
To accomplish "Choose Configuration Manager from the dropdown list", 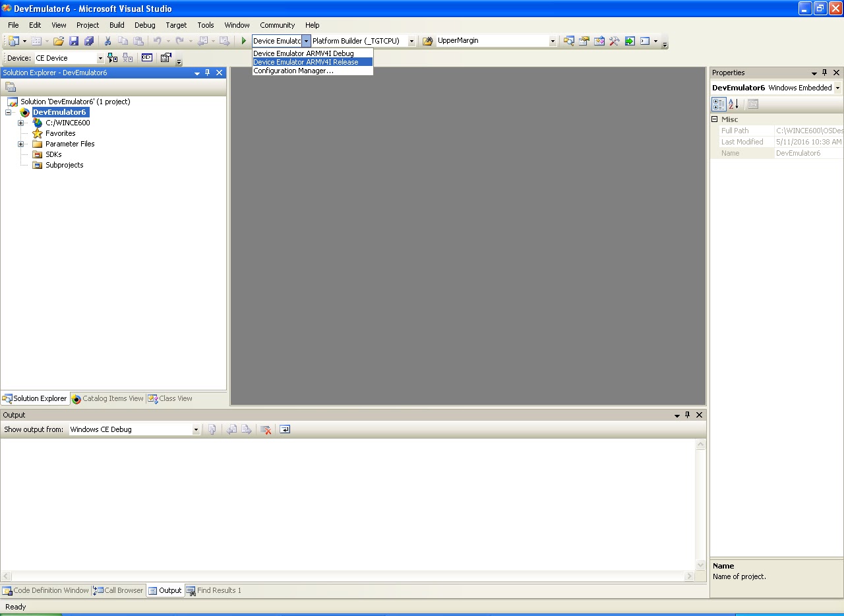I will [x=313, y=71].
